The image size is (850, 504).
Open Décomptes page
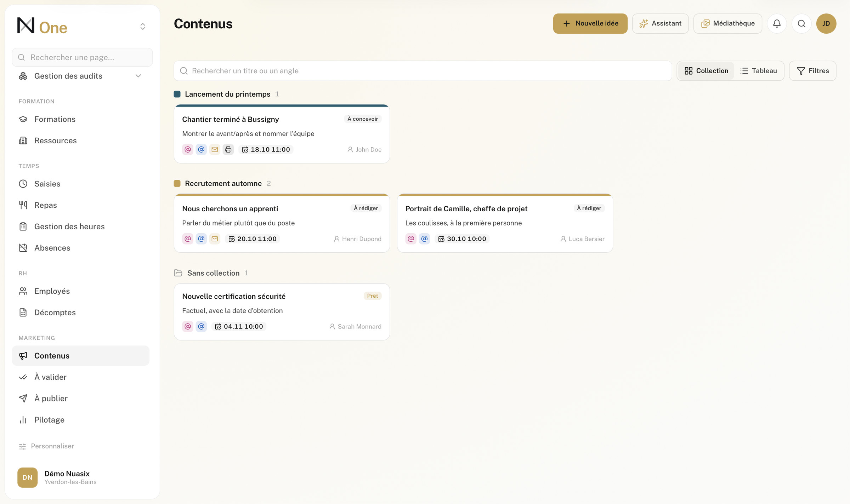coord(81,313)
